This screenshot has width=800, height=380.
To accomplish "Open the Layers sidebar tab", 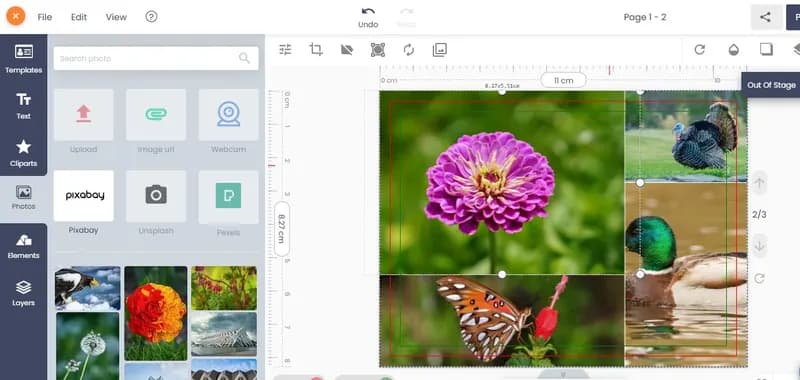I will [x=23, y=293].
